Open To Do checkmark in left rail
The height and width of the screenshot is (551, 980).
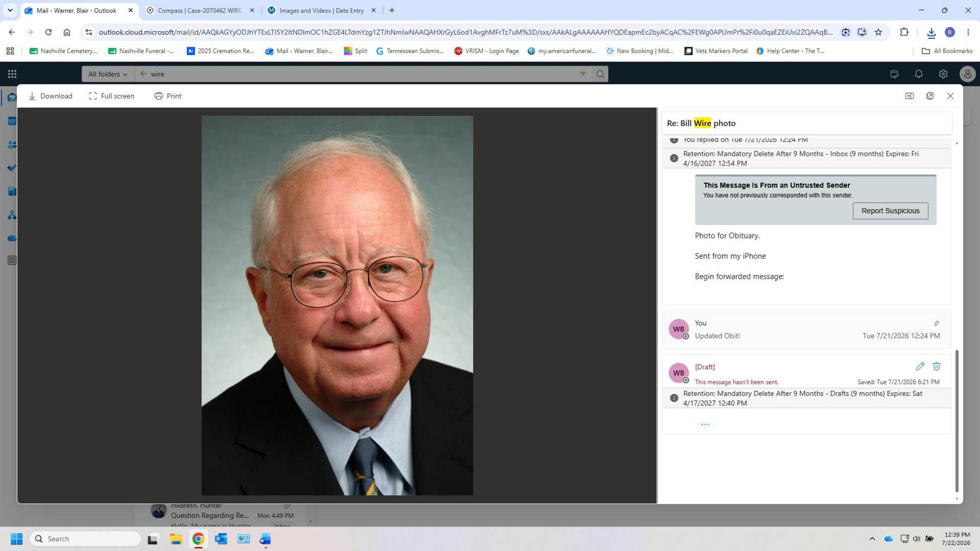(x=11, y=168)
